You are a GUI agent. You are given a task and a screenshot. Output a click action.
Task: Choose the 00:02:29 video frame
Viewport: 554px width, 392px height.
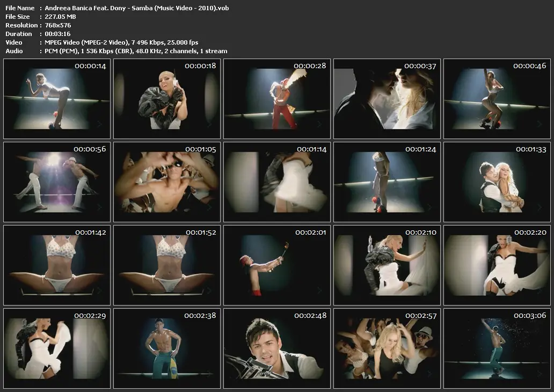pyautogui.click(x=57, y=349)
